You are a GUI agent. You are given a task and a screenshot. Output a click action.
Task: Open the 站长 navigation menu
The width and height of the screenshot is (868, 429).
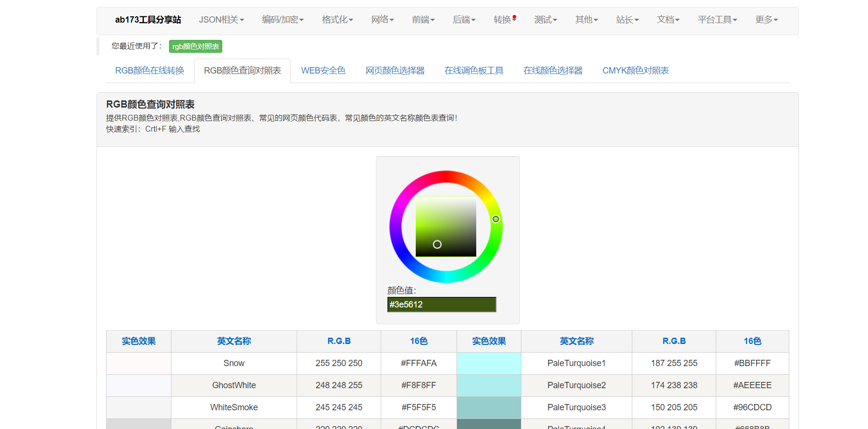627,20
